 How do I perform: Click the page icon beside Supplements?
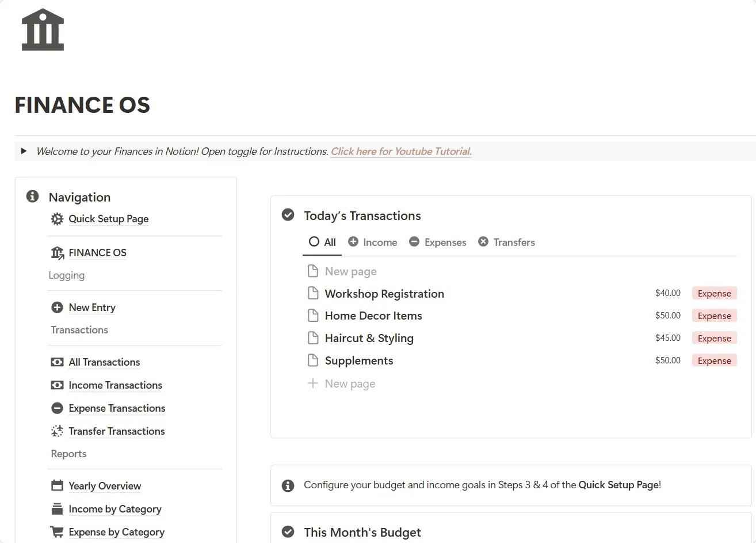pos(313,360)
